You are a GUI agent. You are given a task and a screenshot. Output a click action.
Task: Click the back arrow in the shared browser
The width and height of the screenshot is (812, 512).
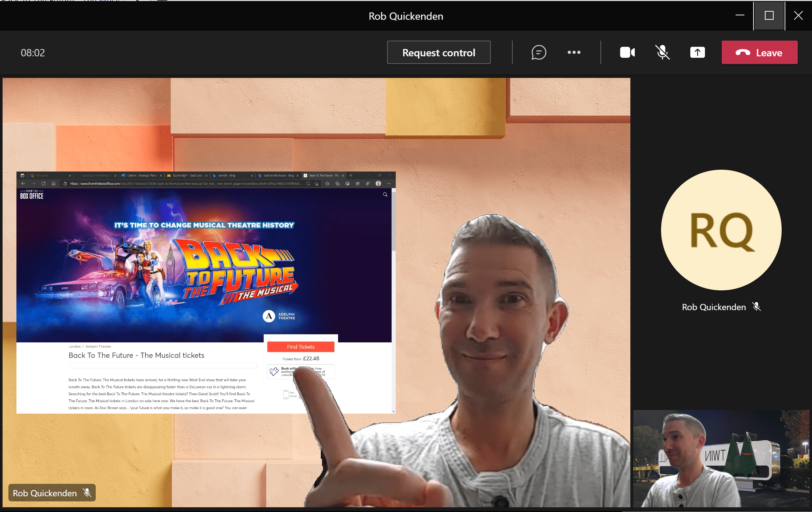pos(23,183)
